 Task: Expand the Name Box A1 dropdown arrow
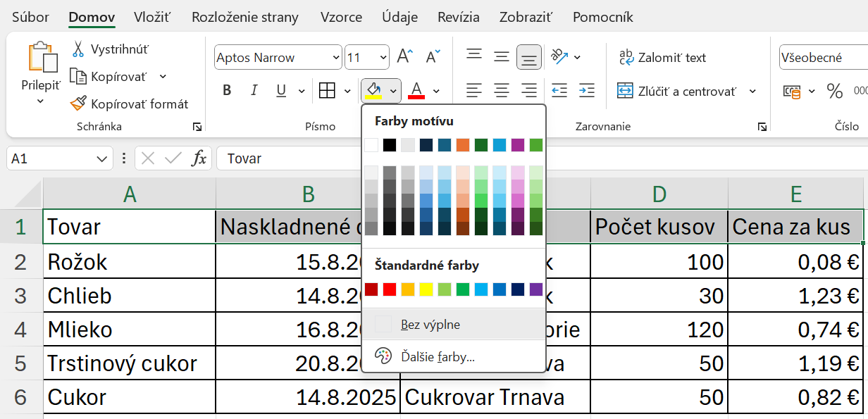[101, 158]
